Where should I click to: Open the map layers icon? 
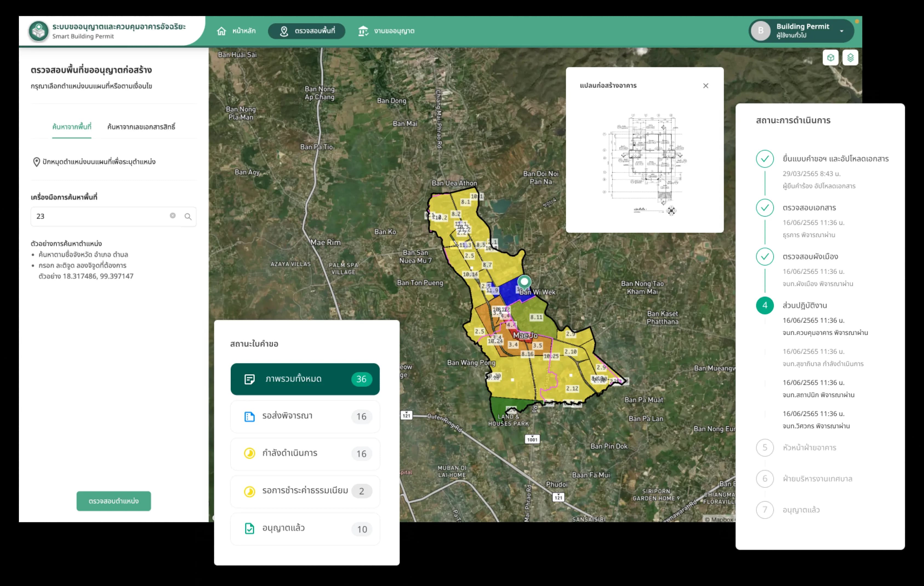tap(850, 58)
